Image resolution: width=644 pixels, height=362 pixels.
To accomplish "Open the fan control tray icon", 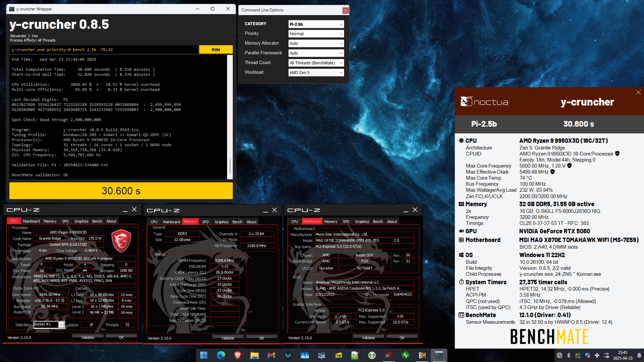I will pos(597,355).
